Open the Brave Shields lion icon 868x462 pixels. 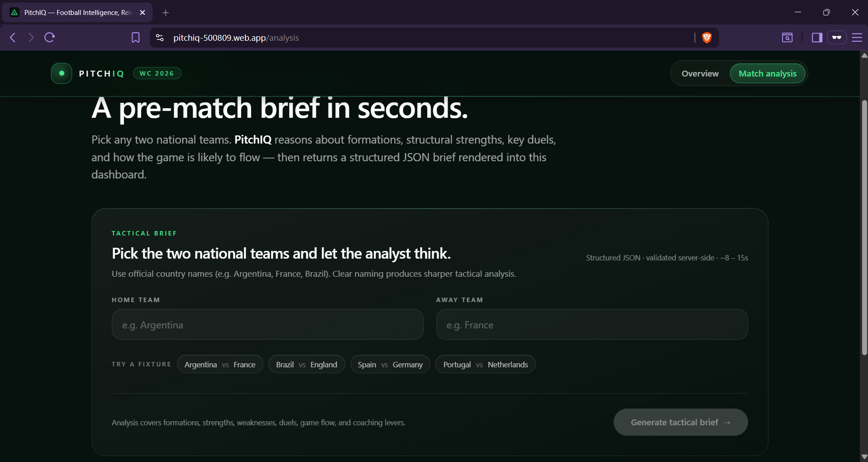[x=706, y=38]
